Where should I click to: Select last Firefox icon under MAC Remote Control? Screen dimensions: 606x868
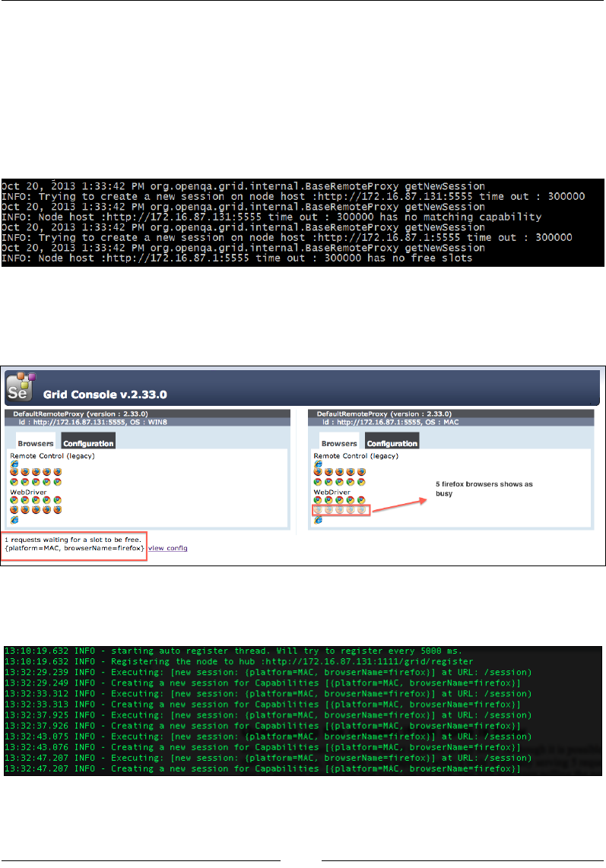point(361,472)
